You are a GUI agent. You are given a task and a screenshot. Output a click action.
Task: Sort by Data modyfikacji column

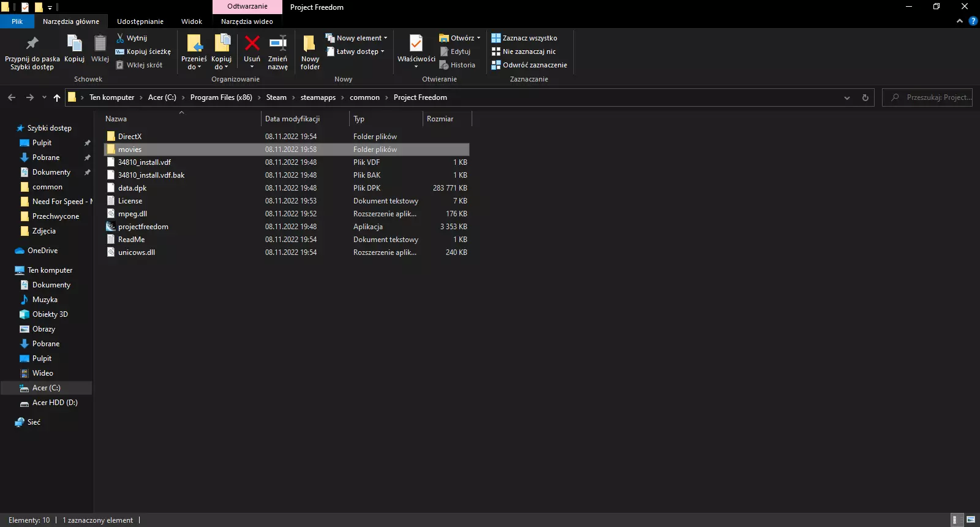(x=305, y=119)
